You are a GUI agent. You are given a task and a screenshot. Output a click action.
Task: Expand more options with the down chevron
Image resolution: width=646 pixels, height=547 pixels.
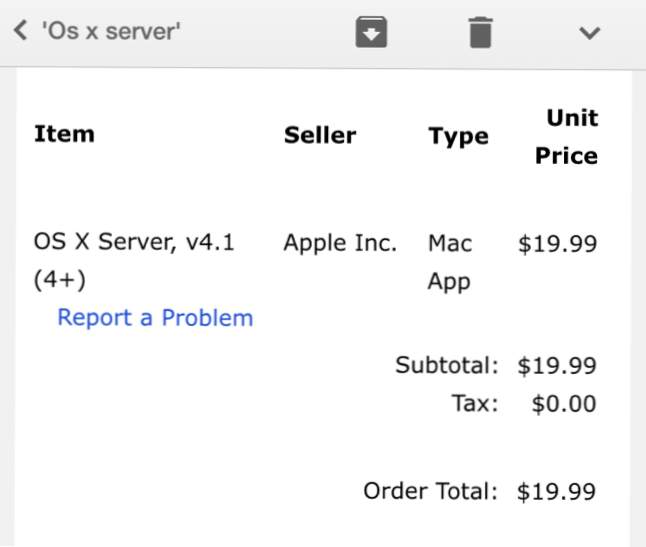pos(590,33)
